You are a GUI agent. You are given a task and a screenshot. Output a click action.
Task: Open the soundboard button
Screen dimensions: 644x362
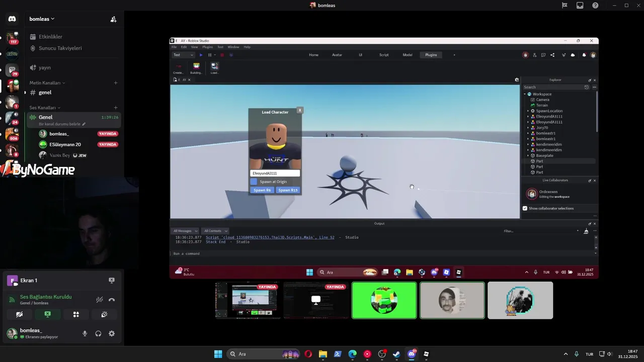105,314
